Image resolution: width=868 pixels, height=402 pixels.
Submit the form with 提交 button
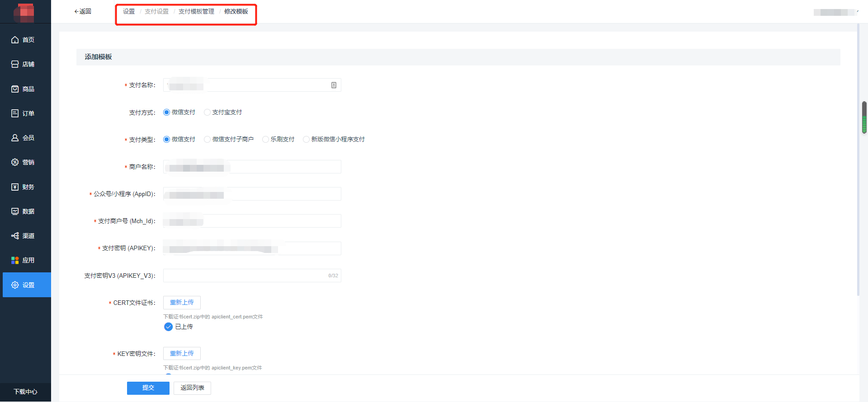tap(148, 388)
